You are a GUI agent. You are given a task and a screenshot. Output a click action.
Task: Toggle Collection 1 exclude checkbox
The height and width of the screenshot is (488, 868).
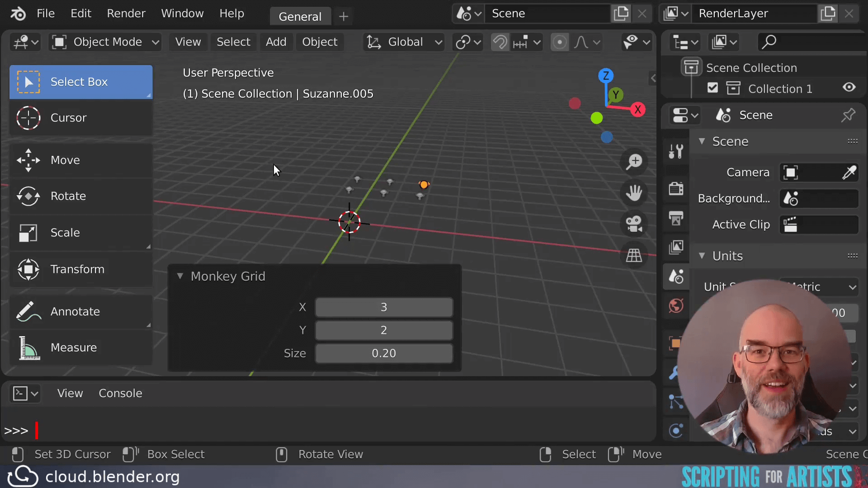point(712,88)
